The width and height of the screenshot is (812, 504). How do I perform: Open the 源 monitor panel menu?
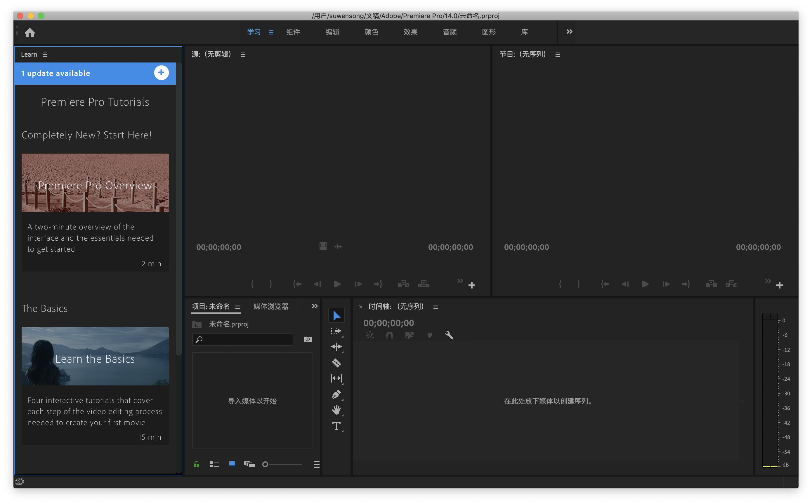tap(243, 54)
